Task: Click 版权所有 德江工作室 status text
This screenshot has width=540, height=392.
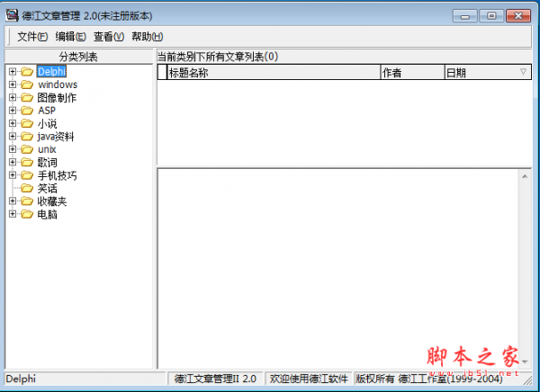Action: point(429,379)
